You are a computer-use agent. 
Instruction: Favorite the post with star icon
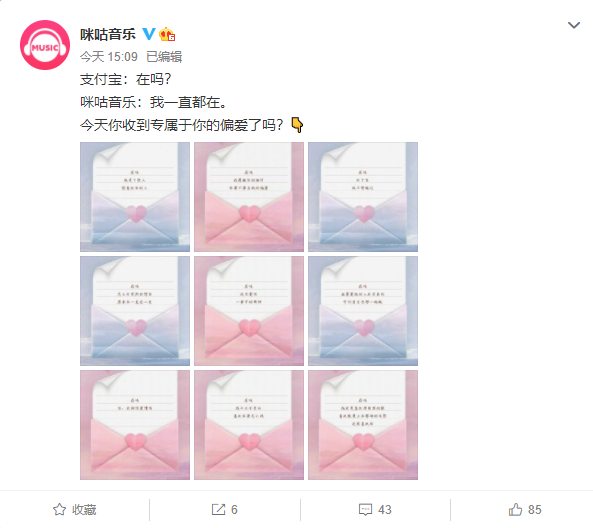pos(59,509)
